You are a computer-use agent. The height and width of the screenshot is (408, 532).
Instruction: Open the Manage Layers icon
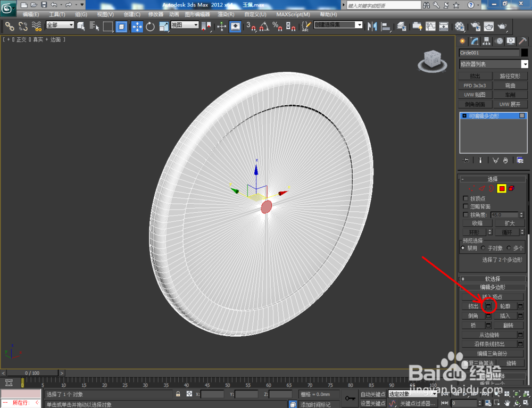[x=401, y=27]
